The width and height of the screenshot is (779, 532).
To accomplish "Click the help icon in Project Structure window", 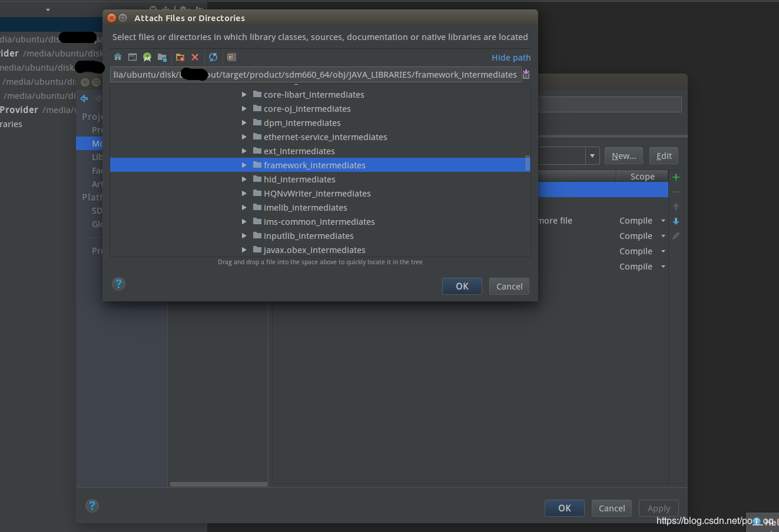I will pyautogui.click(x=92, y=506).
